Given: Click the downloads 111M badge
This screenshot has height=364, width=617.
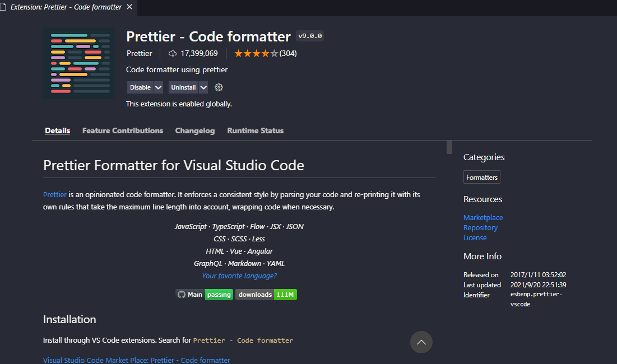Looking at the screenshot, I should coord(266,295).
